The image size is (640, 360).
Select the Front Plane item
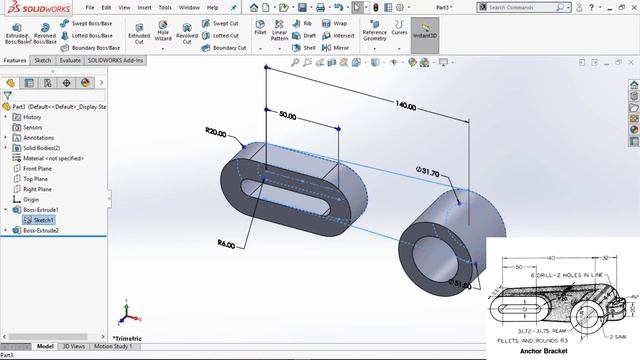(33, 169)
